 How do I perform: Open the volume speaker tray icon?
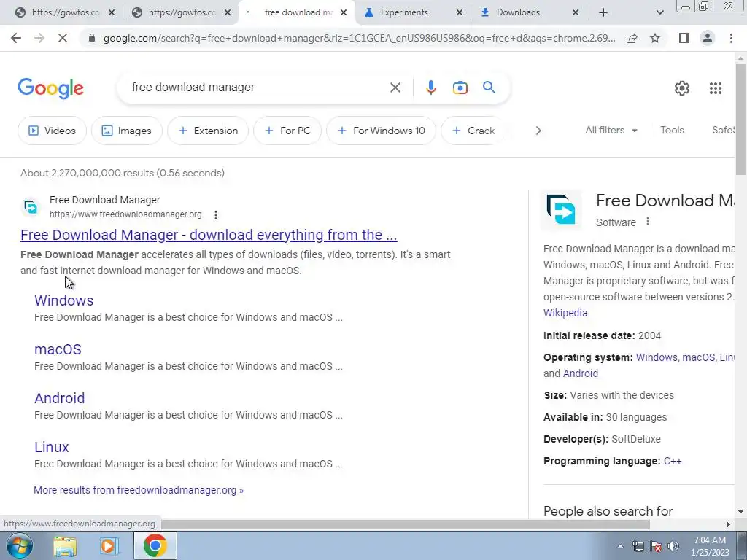pyautogui.click(x=673, y=547)
